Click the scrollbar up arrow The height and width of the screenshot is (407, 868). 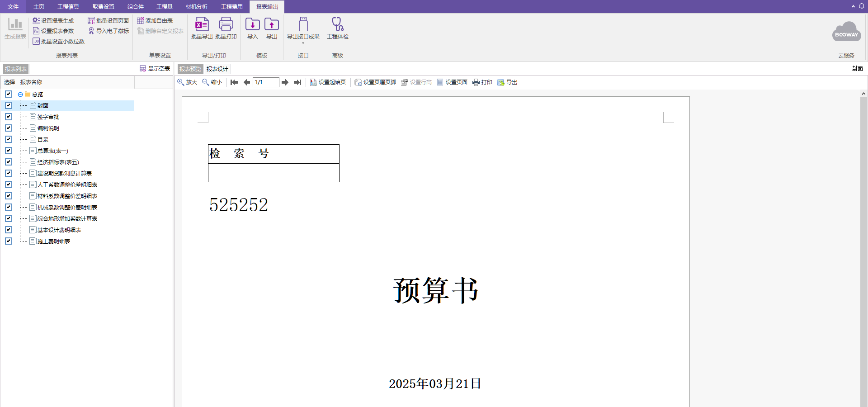point(863,94)
